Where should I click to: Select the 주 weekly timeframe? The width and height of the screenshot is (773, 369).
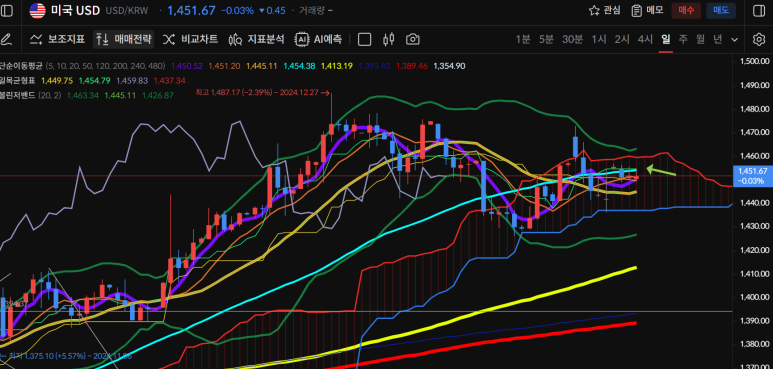683,39
